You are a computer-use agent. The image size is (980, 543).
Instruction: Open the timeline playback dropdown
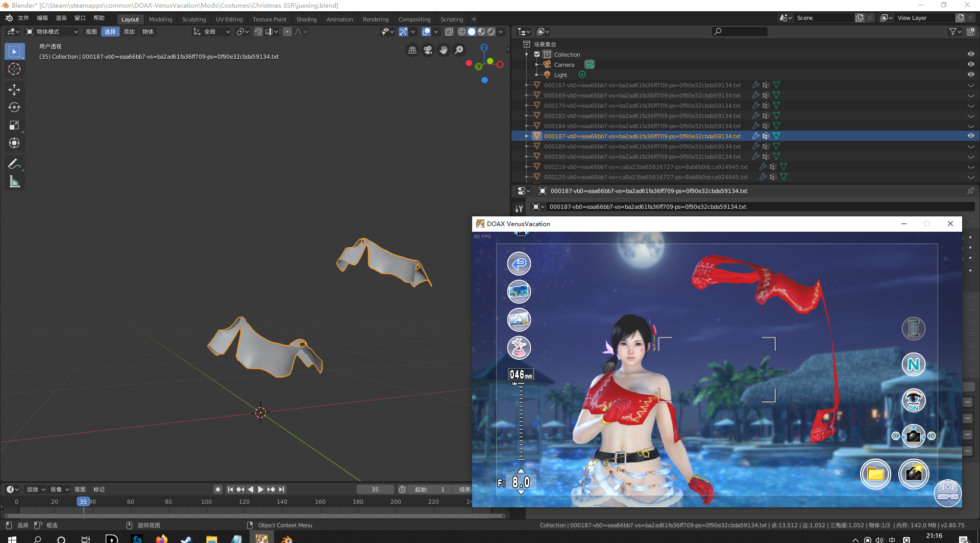click(x=36, y=489)
